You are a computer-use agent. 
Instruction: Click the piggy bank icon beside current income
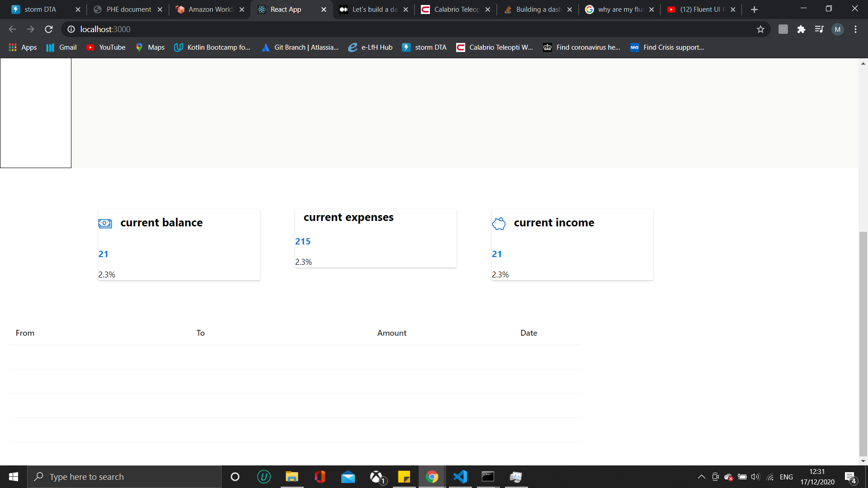[x=499, y=223]
